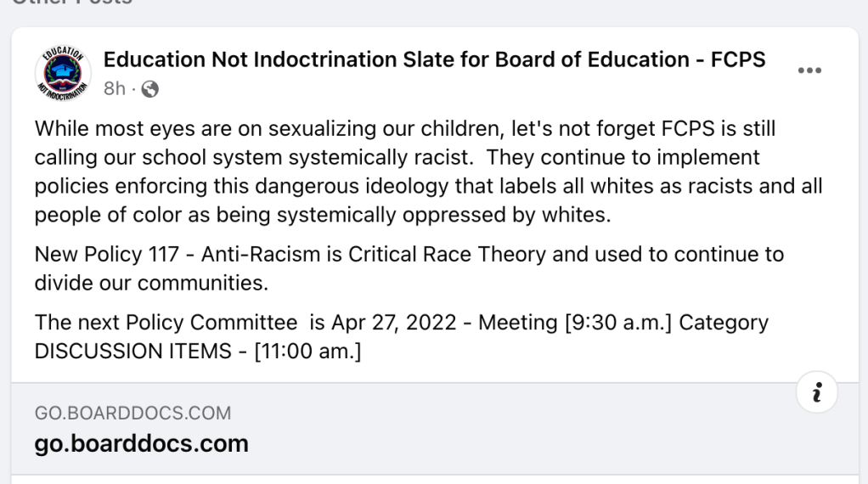Screen dimensions: 868x484
Task: Click the globe public audience icon
Action: [150, 88]
